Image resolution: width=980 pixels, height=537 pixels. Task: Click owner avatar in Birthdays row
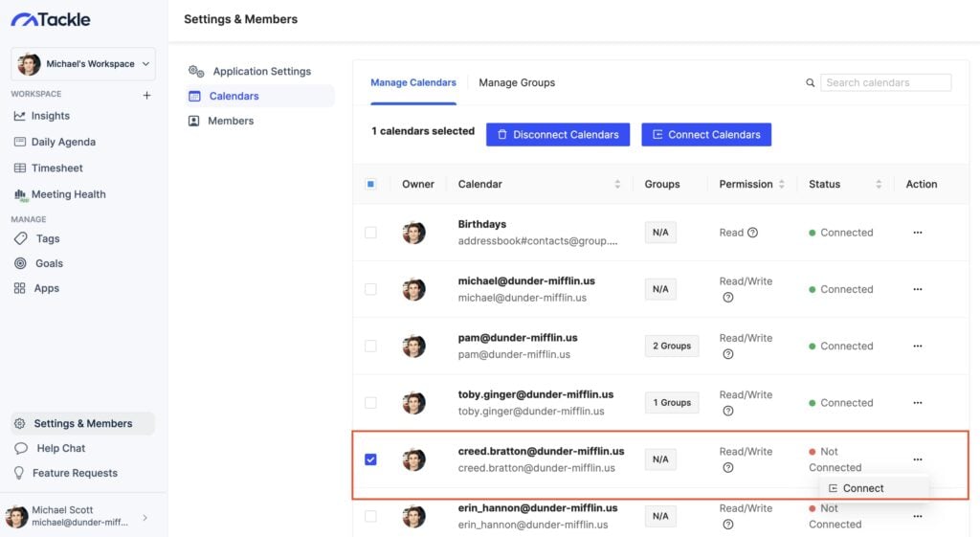[x=413, y=233]
